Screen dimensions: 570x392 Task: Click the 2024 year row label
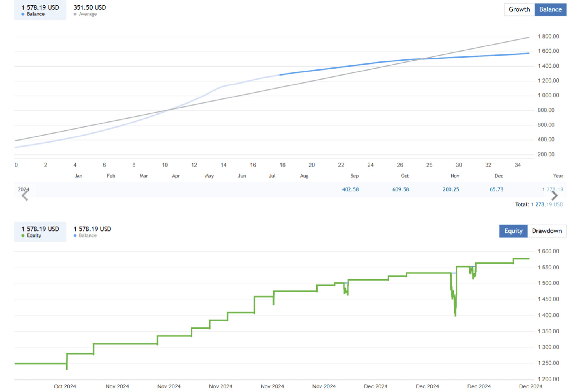[x=23, y=189]
